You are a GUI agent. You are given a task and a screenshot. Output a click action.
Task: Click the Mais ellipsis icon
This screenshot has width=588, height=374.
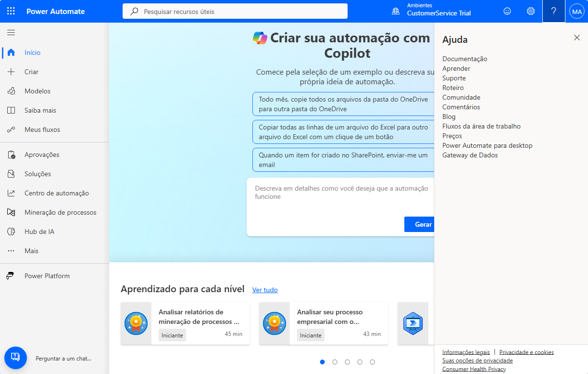click(x=11, y=251)
